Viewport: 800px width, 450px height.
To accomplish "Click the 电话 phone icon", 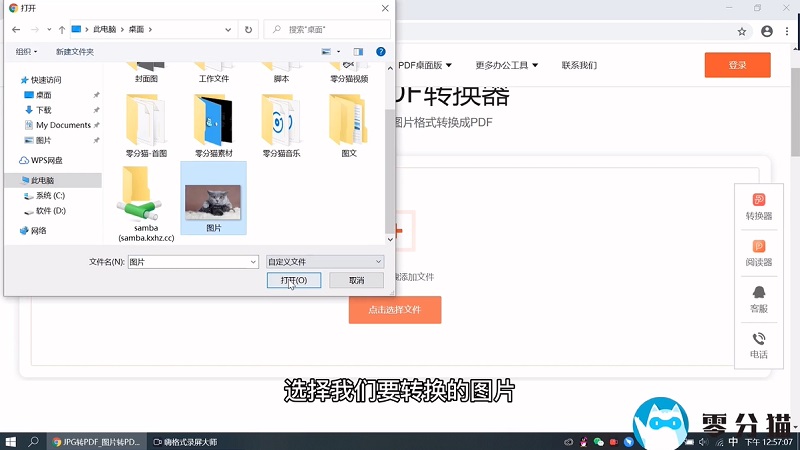I will [x=758, y=345].
